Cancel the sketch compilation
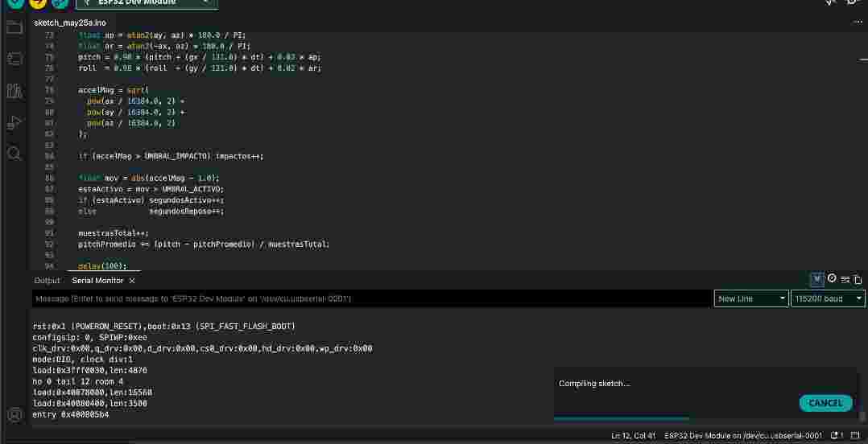868x444 pixels. click(x=825, y=403)
